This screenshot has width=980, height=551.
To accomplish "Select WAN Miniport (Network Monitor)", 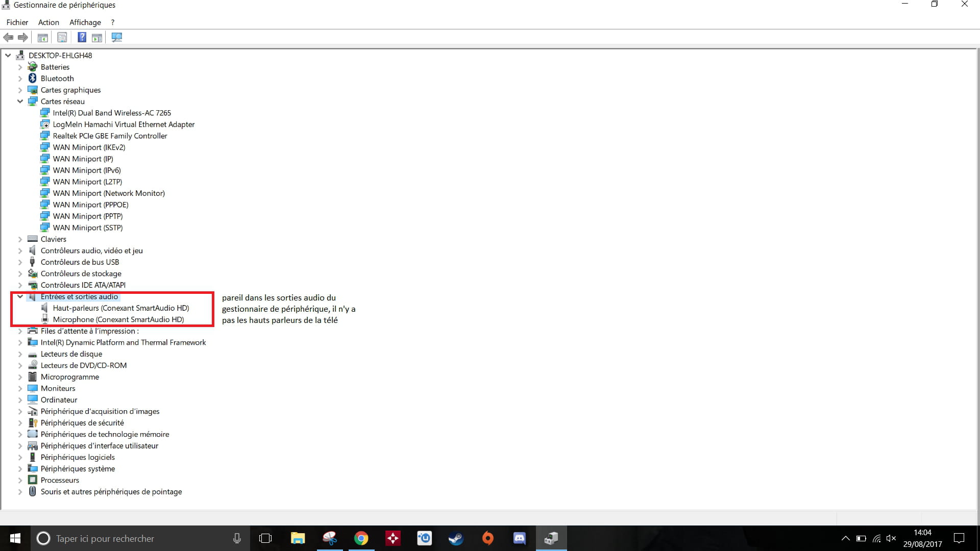I will [109, 193].
